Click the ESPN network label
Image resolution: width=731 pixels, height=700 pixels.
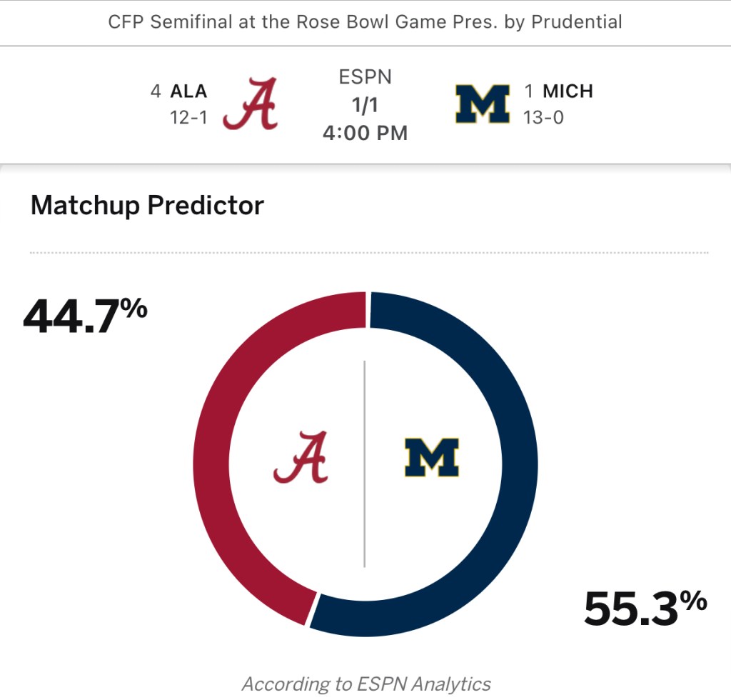coord(365,76)
